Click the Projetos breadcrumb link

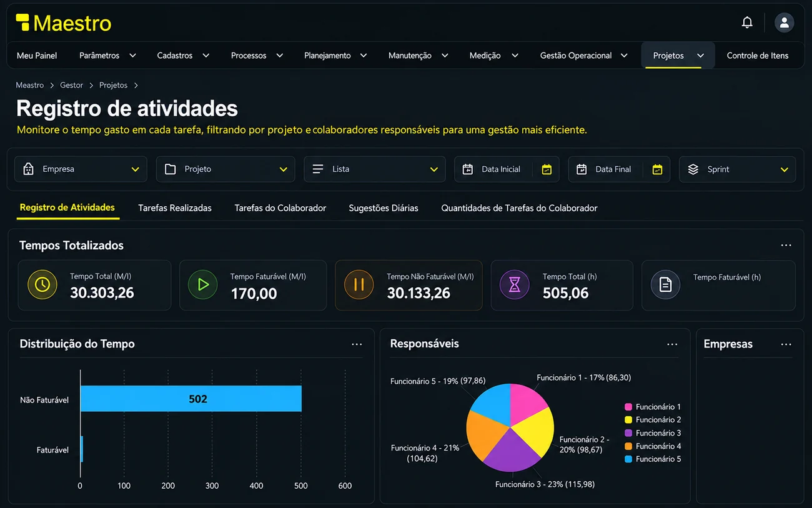(x=113, y=85)
